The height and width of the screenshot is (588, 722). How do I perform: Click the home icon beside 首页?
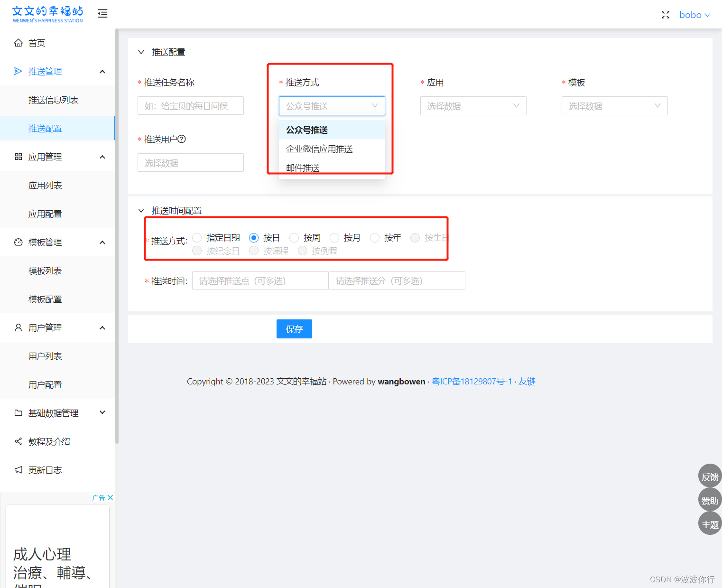click(19, 43)
